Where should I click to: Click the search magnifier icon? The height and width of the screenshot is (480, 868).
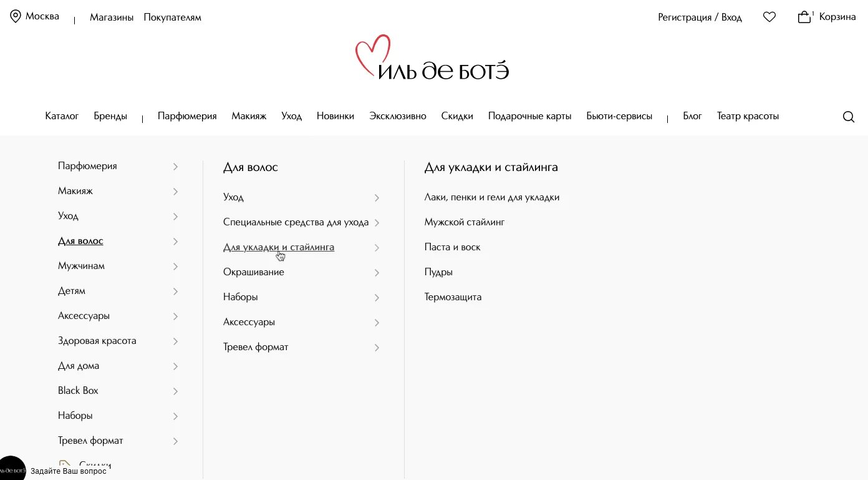coord(849,117)
